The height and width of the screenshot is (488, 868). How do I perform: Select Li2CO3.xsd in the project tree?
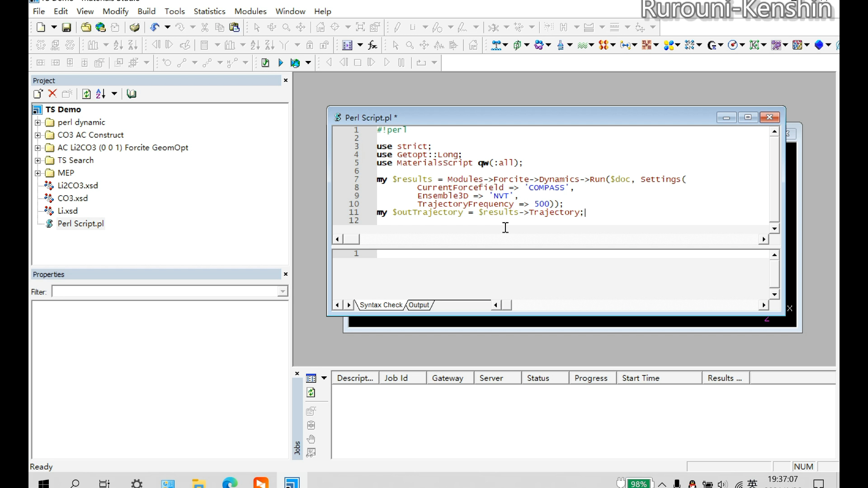[77, 186]
